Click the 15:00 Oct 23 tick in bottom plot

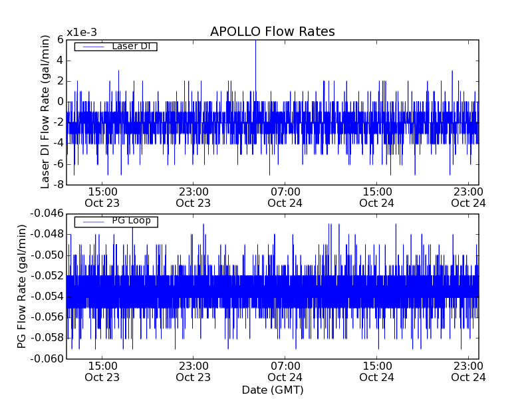[x=102, y=371]
